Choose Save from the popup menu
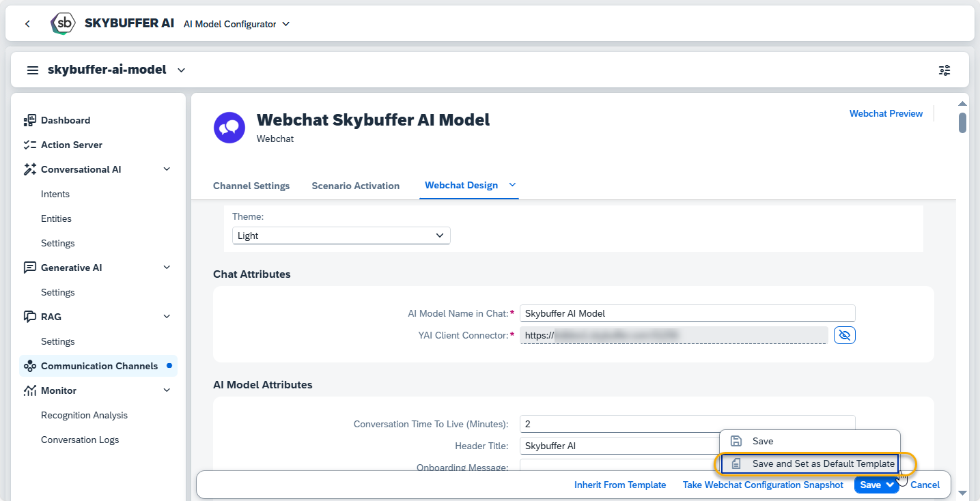Image resolution: width=980 pixels, height=501 pixels. coord(810,441)
